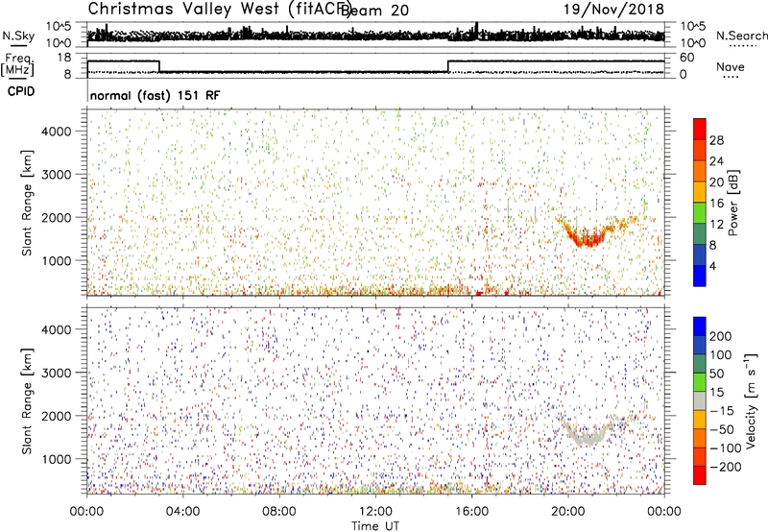Click the 'CPID' row label
The height and width of the screenshot is (532, 768).
click(x=21, y=91)
